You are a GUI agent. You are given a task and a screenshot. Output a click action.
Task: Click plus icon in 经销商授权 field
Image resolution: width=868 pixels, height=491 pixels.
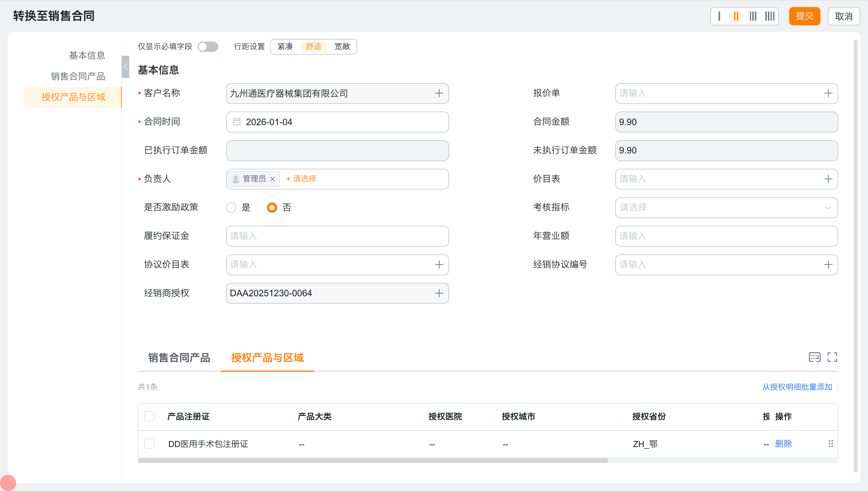[x=439, y=293]
